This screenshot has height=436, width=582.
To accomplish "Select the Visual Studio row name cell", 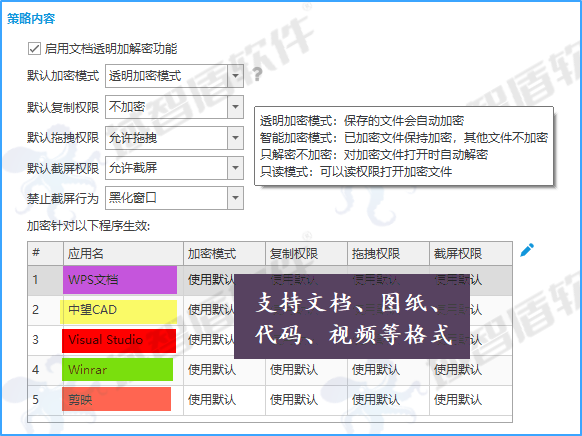I will pyautogui.click(x=123, y=341).
